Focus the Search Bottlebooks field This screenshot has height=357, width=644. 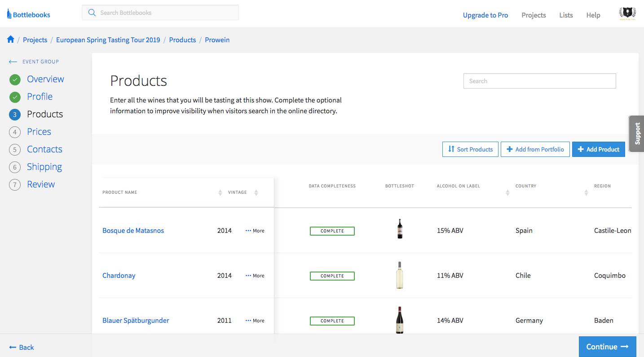click(160, 13)
